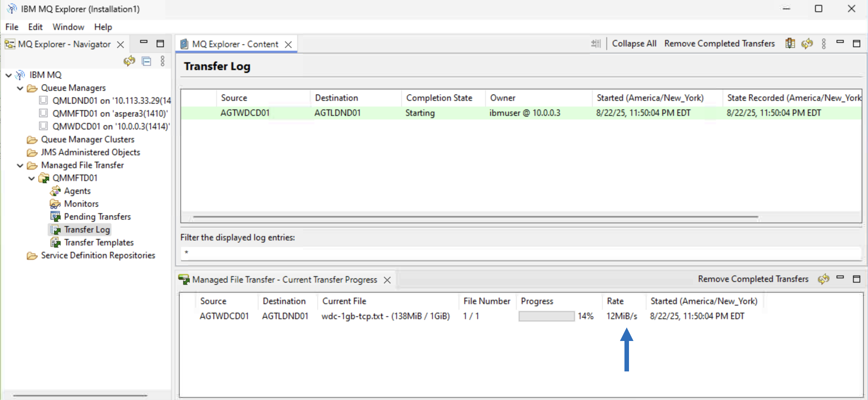
Task: Close the MQ Explorer - Content tab
Action: click(288, 45)
